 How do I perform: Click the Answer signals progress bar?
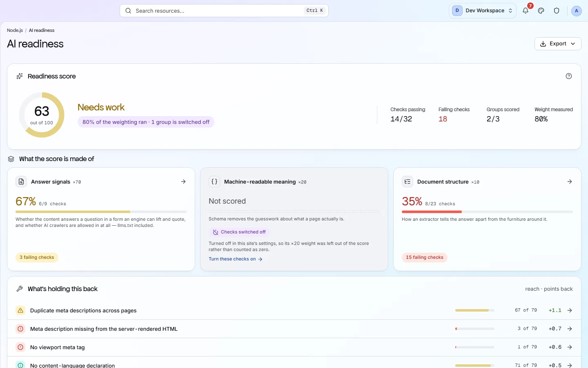coord(101,212)
